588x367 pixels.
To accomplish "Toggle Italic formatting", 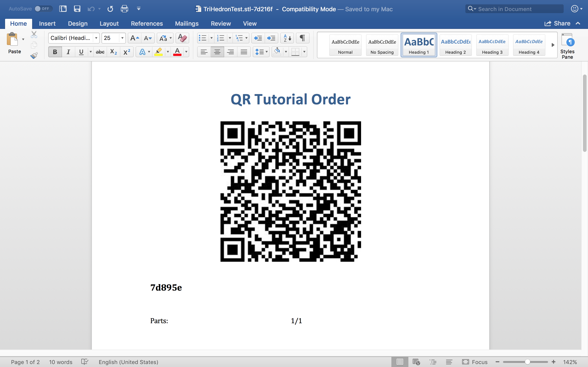I will (68, 52).
